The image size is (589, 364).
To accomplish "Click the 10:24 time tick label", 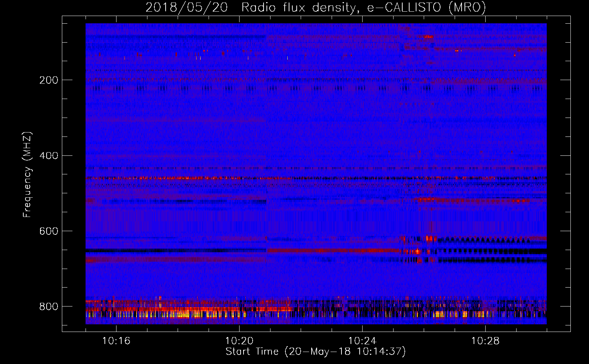I will 362,341.
